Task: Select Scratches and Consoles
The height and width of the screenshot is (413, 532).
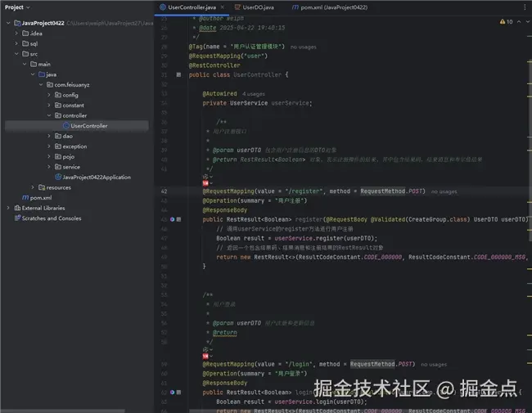Action: pyautogui.click(x=47, y=218)
